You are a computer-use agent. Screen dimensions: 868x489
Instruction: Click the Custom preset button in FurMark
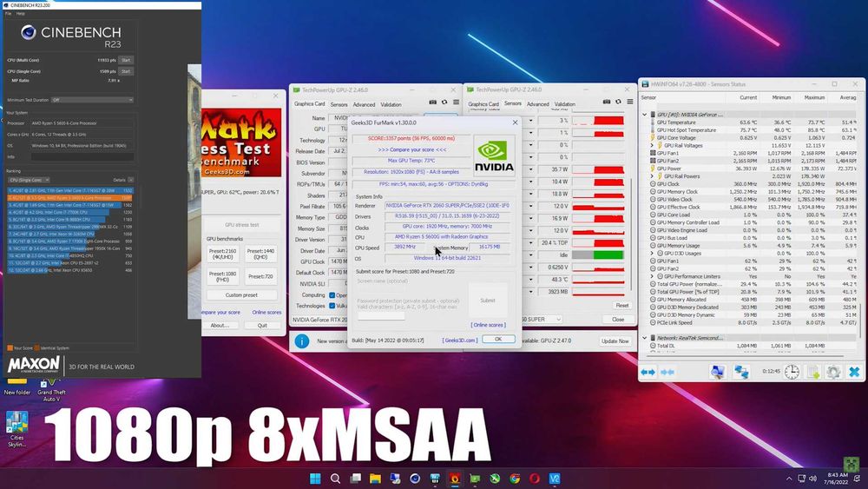[x=241, y=295]
